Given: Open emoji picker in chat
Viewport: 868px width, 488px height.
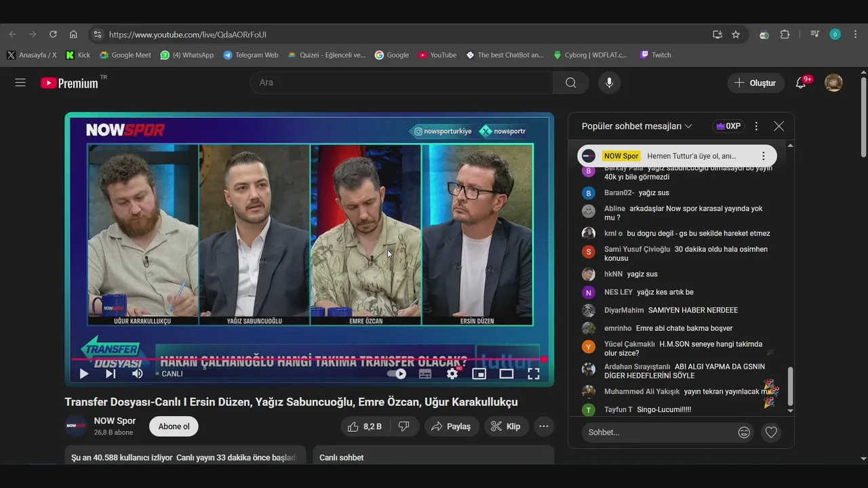Looking at the screenshot, I should 744,432.
